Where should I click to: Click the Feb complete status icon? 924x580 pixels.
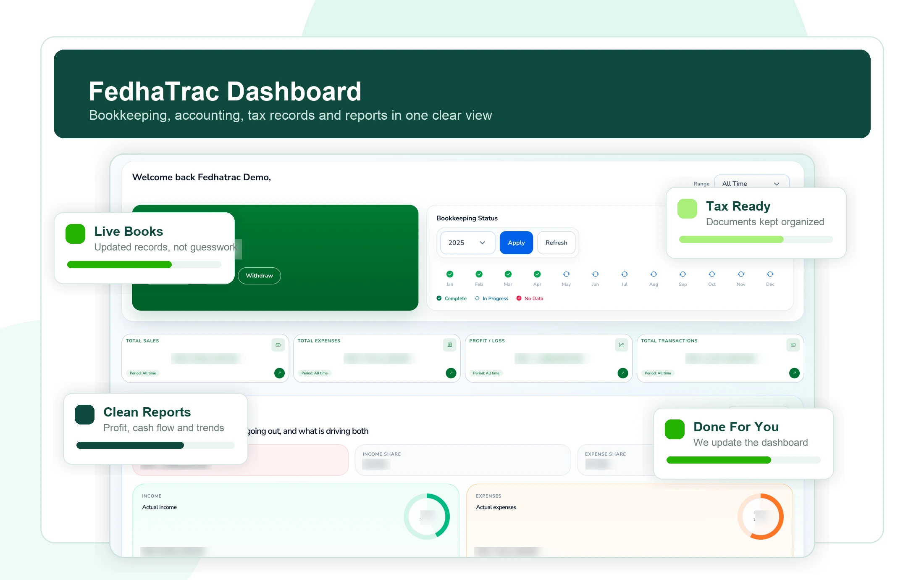pyautogui.click(x=479, y=274)
